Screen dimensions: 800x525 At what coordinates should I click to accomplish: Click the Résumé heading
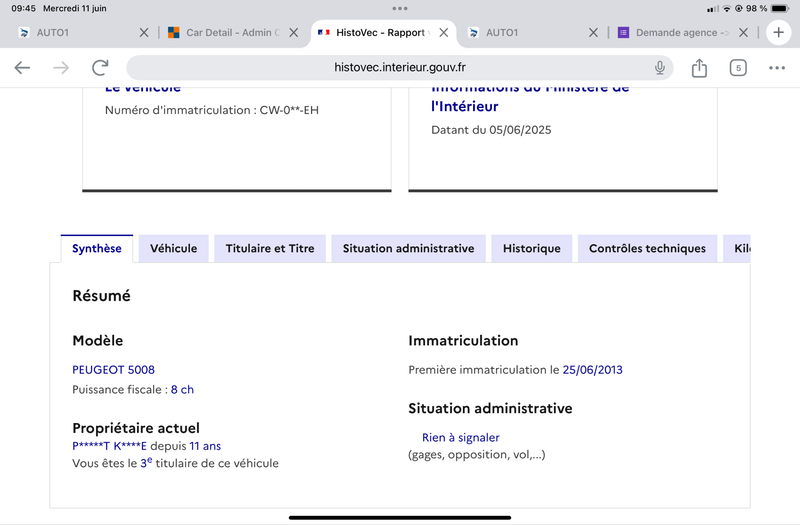(x=102, y=296)
